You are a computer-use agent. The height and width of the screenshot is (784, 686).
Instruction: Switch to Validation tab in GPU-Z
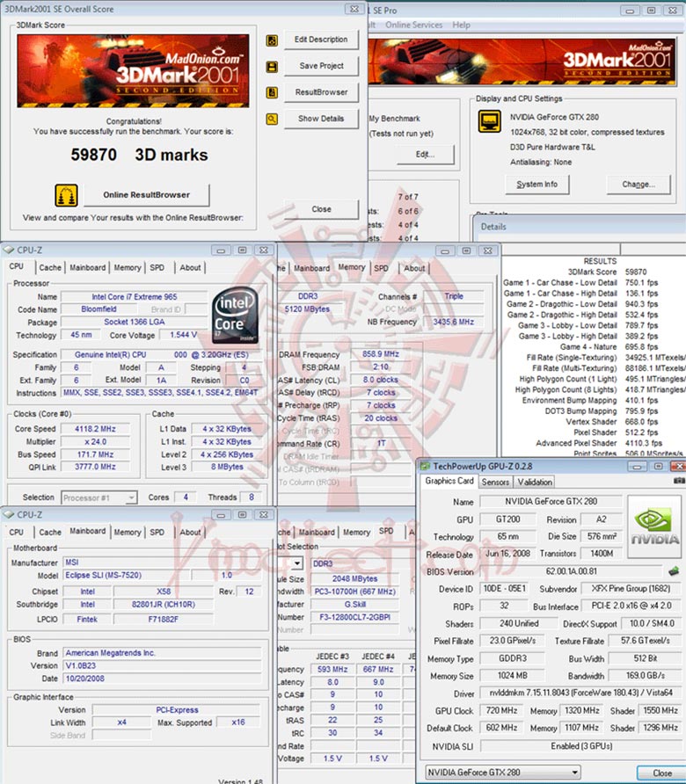[535, 482]
